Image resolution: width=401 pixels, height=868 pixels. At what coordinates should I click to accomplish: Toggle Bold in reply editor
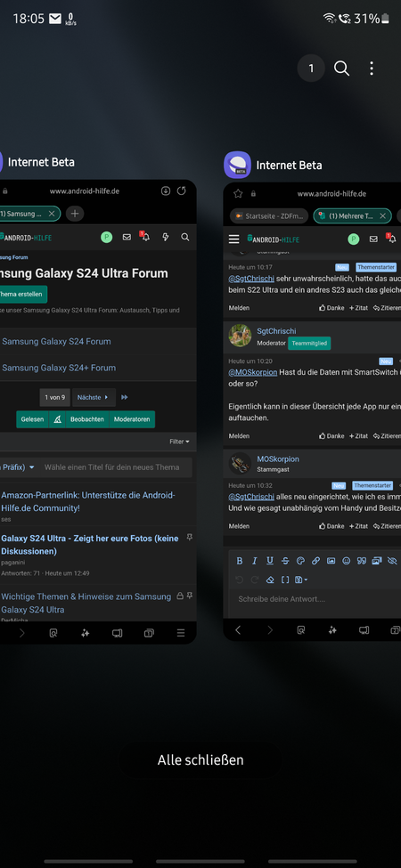click(x=240, y=561)
